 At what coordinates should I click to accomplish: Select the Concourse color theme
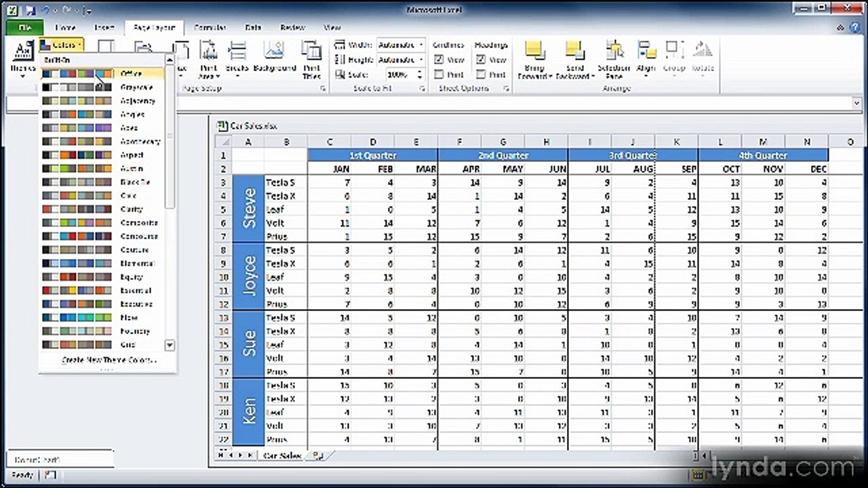tap(102, 236)
